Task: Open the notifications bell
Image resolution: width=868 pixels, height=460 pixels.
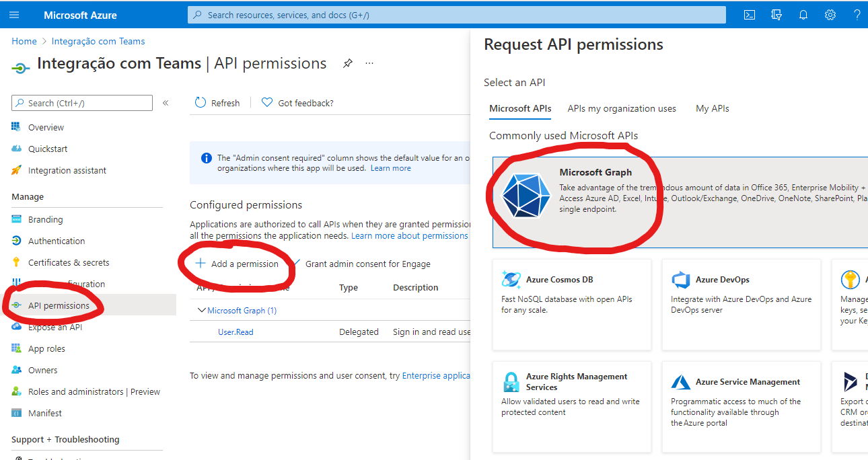Action: pos(803,15)
